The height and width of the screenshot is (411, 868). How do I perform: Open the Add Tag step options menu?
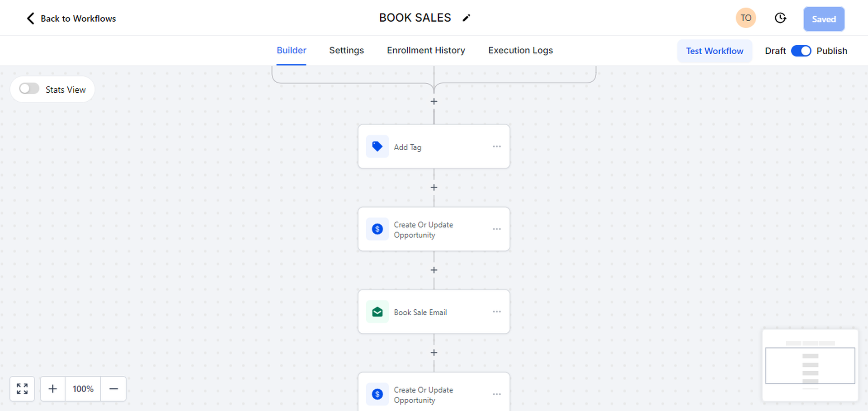point(497,146)
